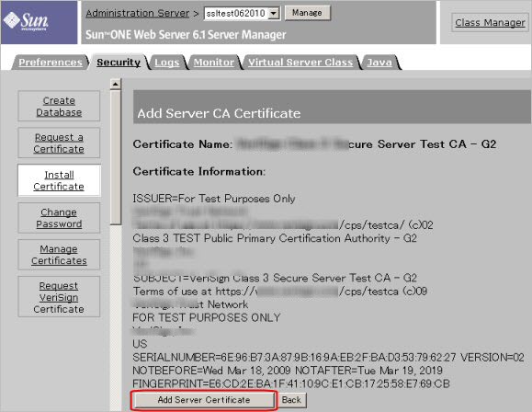The height and width of the screenshot is (412, 532).
Task: Click the FOR TEST PURPOSES ONLY line
Action: [x=207, y=317]
